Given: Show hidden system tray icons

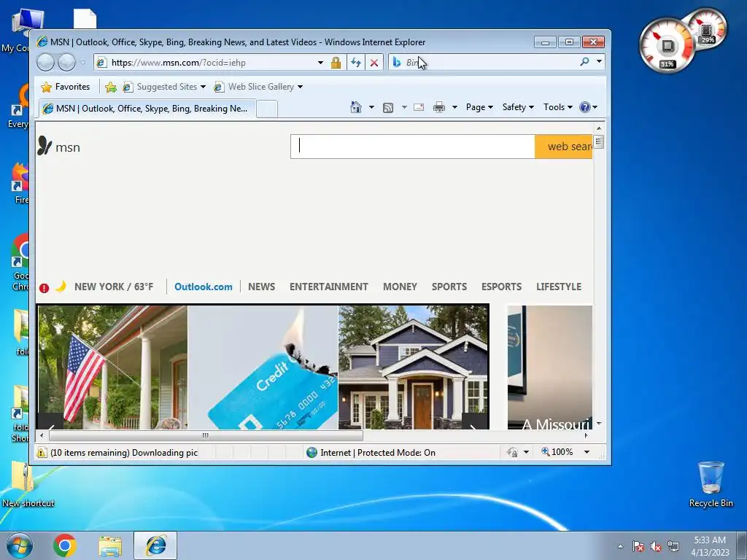Looking at the screenshot, I should click(x=620, y=546).
